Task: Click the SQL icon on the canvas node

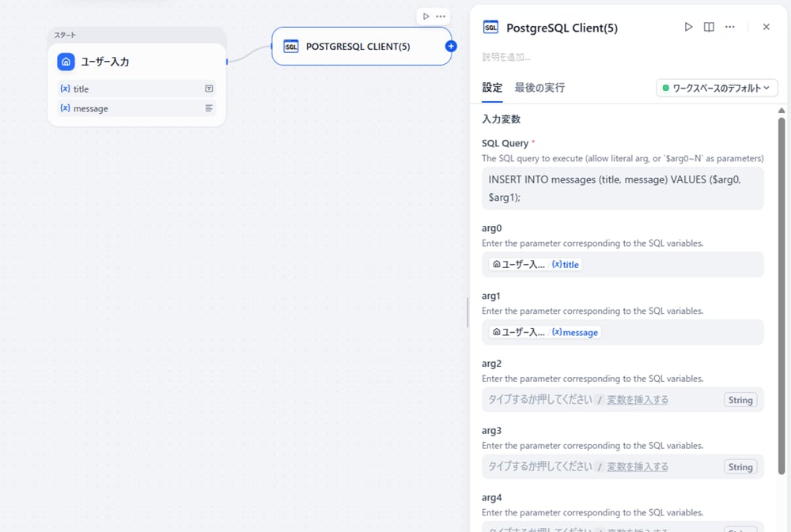Action: tap(291, 47)
